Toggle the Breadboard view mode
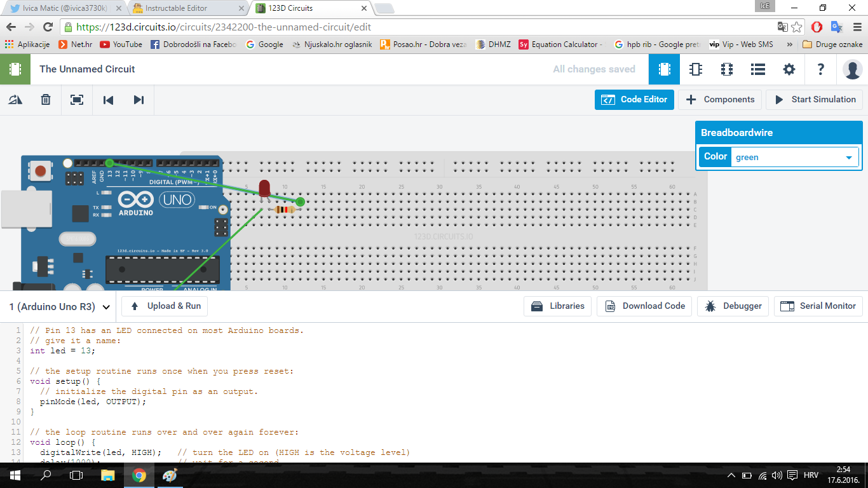Screen dimensions: 868x488 pyautogui.click(x=664, y=69)
